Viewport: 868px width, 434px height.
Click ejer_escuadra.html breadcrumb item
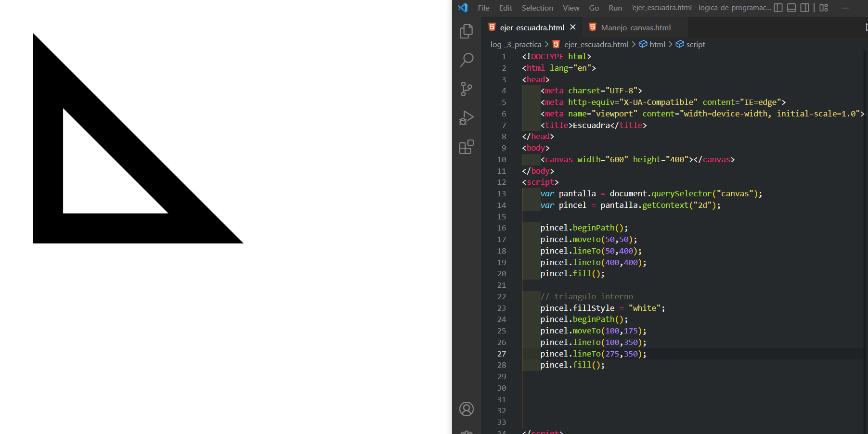coord(596,44)
